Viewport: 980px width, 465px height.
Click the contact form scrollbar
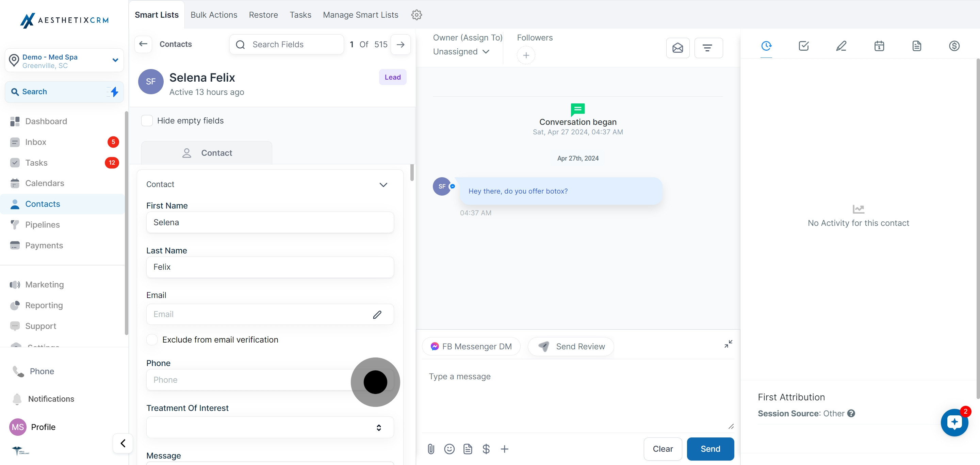click(412, 173)
